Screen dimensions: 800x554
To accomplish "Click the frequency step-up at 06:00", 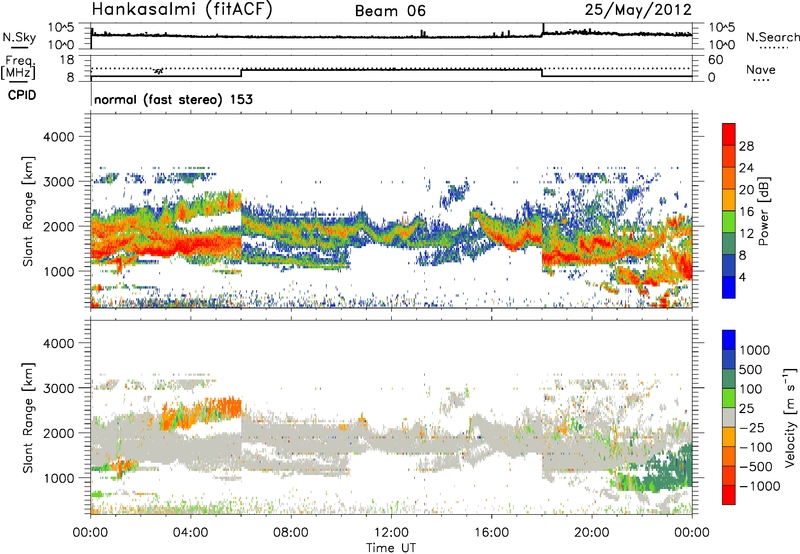I will click(x=241, y=72).
